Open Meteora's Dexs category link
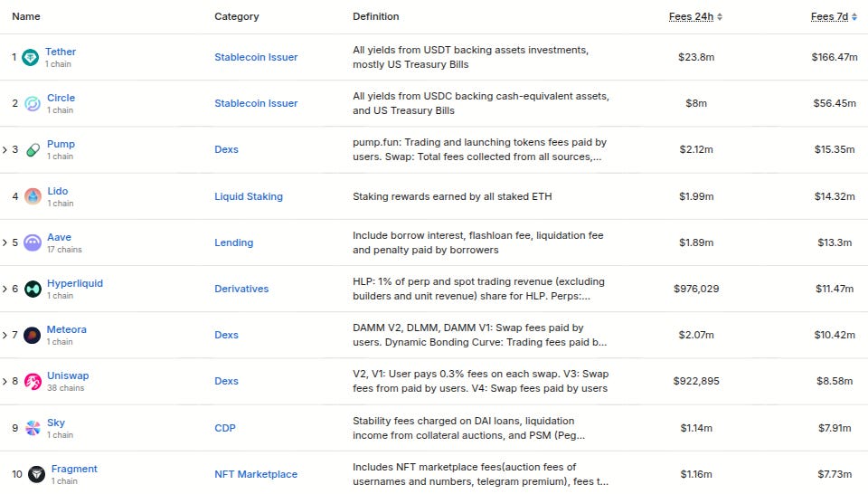This screenshot has height=494, width=868. coord(226,335)
